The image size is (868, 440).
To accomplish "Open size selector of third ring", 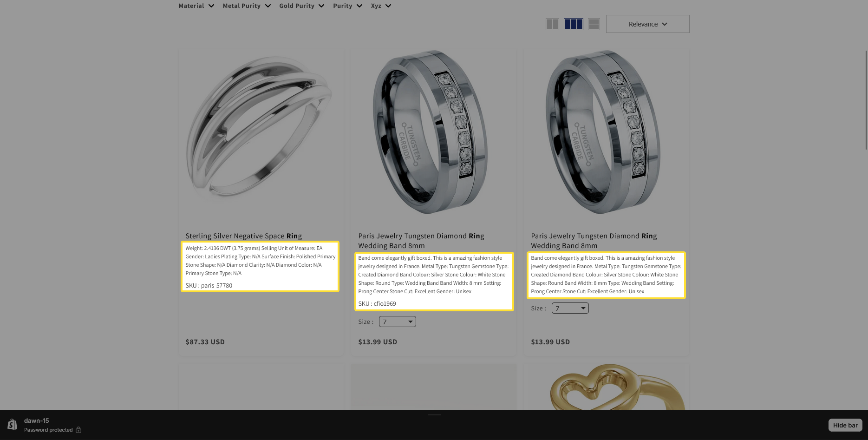I will (x=570, y=308).
